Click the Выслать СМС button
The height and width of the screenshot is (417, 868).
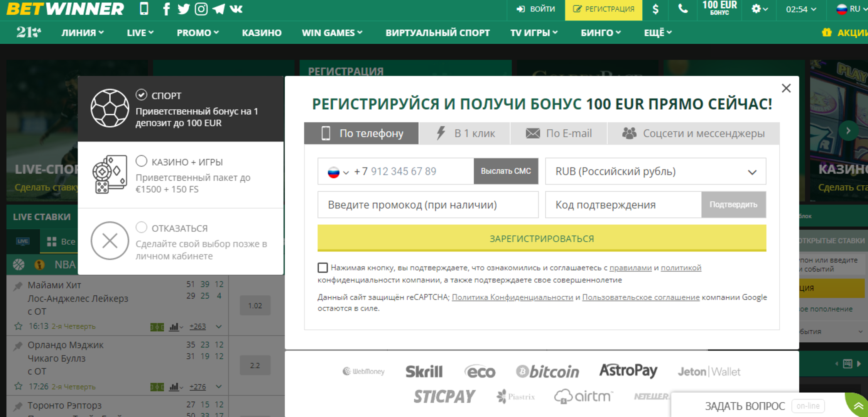coord(506,171)
